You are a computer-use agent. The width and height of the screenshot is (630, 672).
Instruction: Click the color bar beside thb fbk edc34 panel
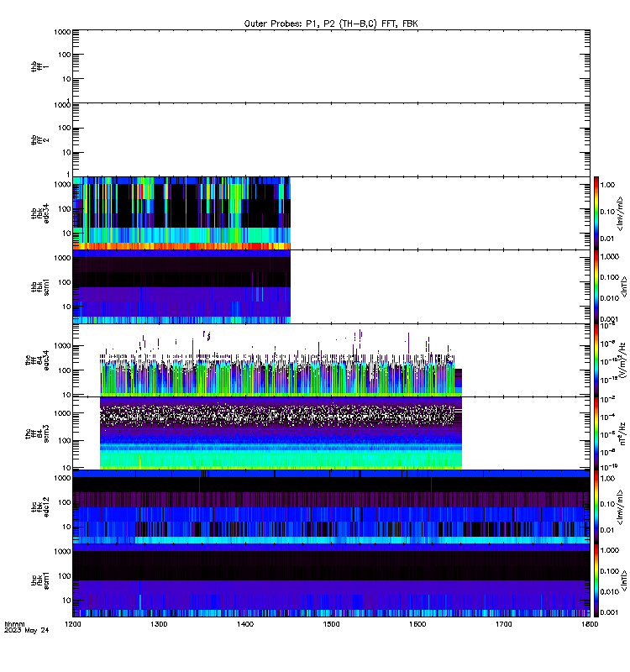click(x=596, y=213)
